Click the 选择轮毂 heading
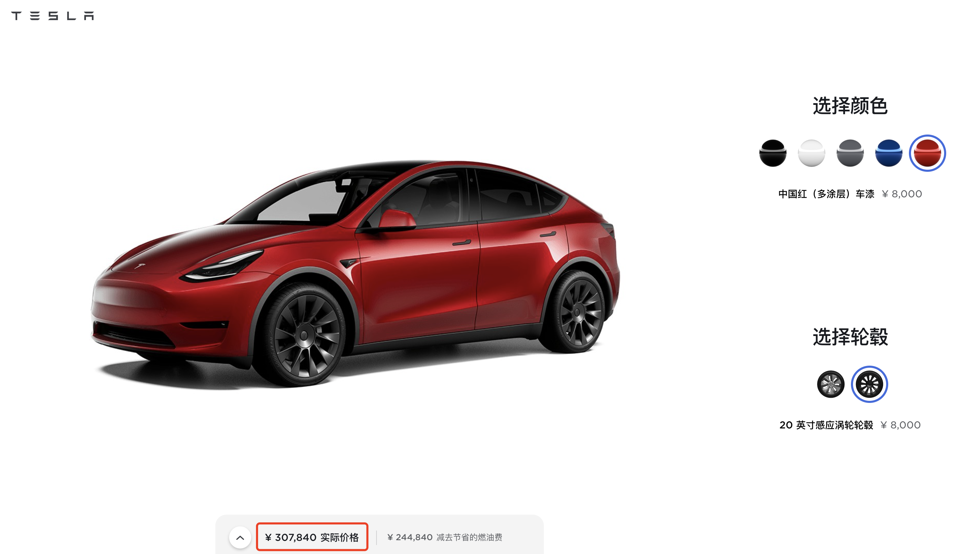The image size is (980, 554). (x=850, y=337)
